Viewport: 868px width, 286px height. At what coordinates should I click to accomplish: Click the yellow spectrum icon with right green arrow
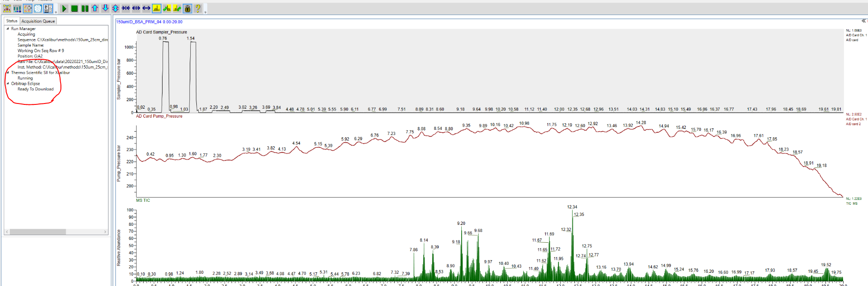click(178, 8)
